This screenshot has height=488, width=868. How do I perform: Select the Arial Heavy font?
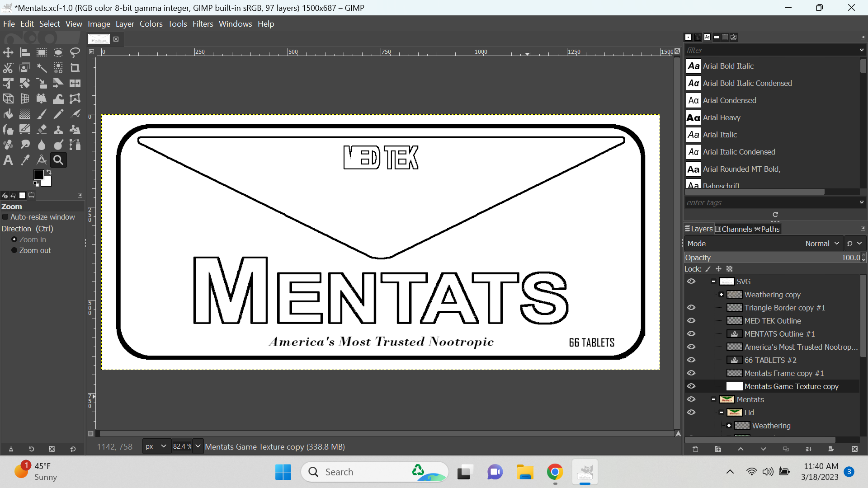click(772, 117)
